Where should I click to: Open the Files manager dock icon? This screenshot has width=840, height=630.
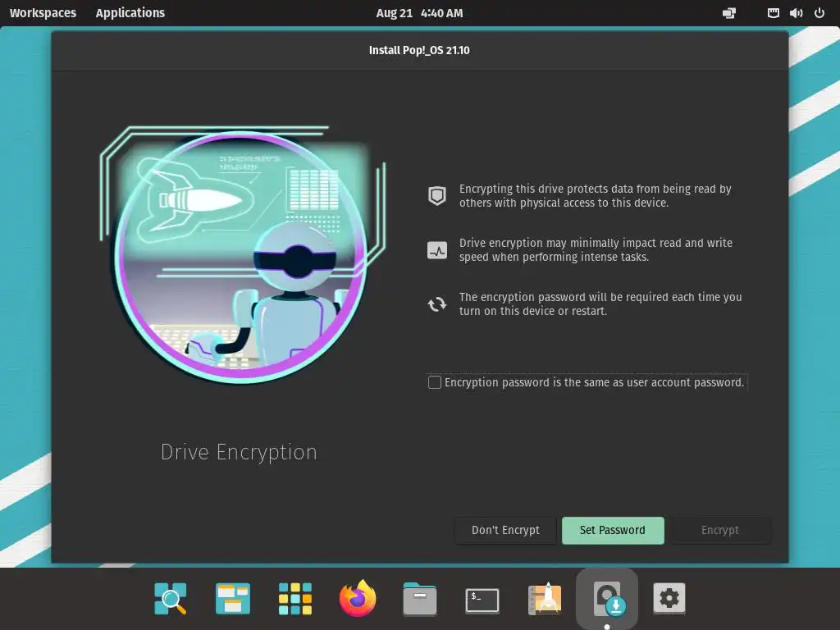click(420, 598)
